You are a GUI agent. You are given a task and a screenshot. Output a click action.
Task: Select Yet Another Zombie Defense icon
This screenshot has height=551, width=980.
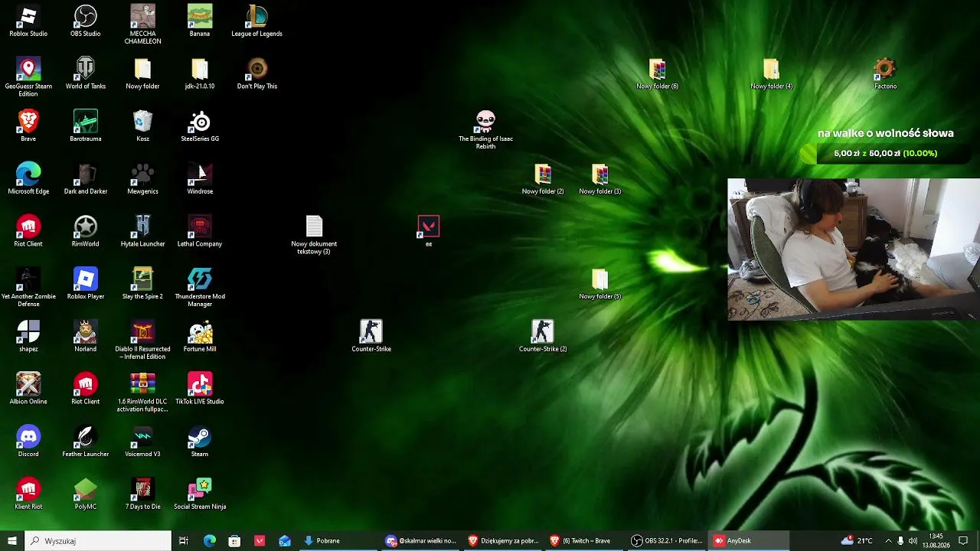[28, 288]
